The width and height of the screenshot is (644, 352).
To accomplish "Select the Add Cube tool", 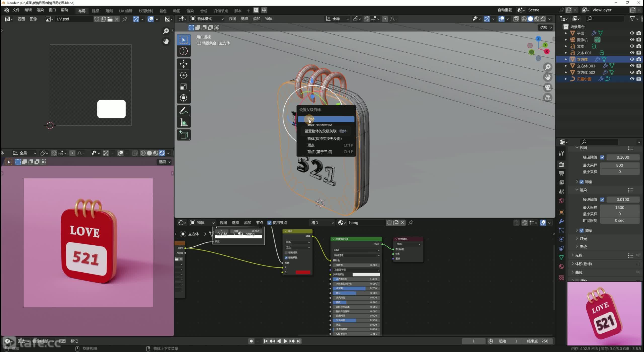I will click(x=184, y=135).
